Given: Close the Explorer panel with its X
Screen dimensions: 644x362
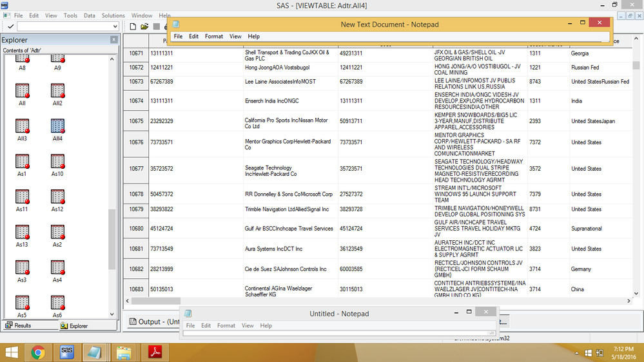Looking at the screenshot, I should coord(113,40).
